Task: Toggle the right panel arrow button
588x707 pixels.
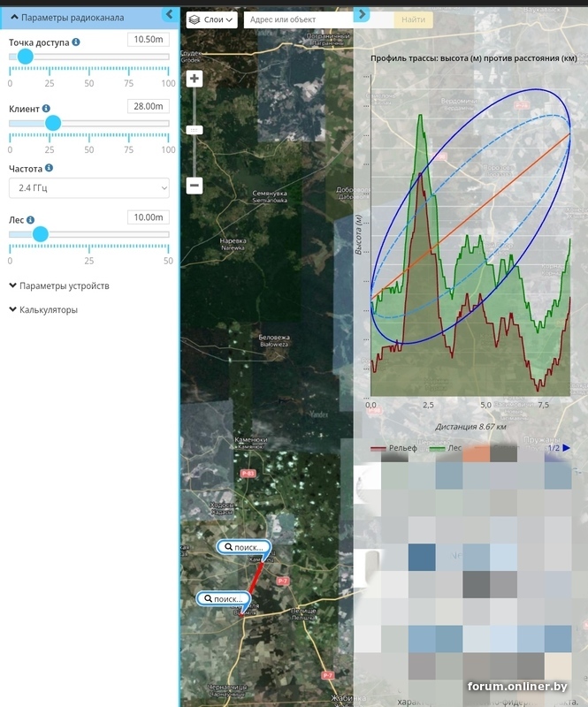Action: click(362, 14)
